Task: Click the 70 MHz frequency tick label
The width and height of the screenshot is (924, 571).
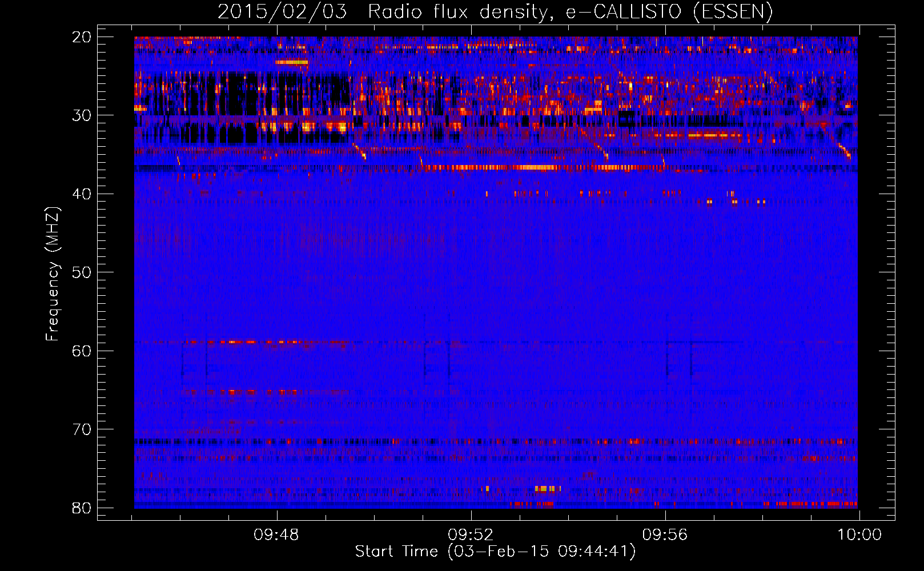Action: 82,429
